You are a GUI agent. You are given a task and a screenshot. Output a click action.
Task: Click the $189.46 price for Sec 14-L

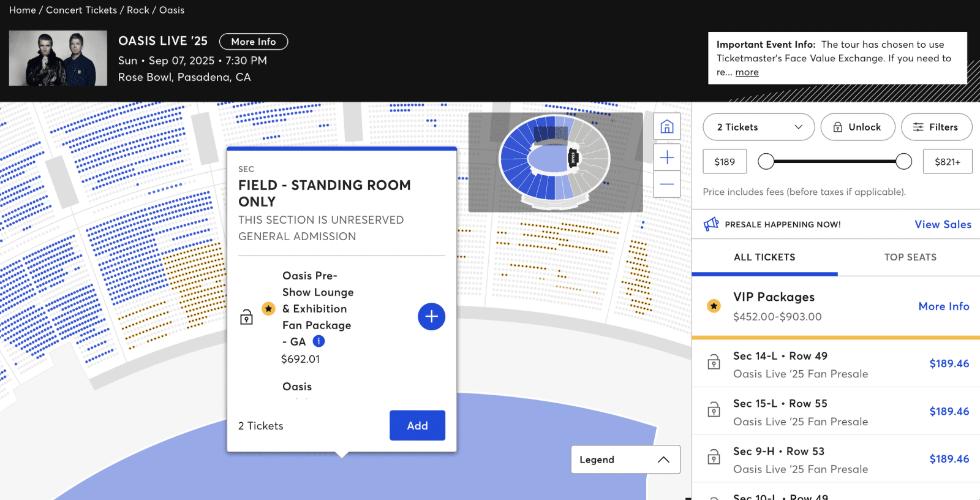click(x=949, y=363)
